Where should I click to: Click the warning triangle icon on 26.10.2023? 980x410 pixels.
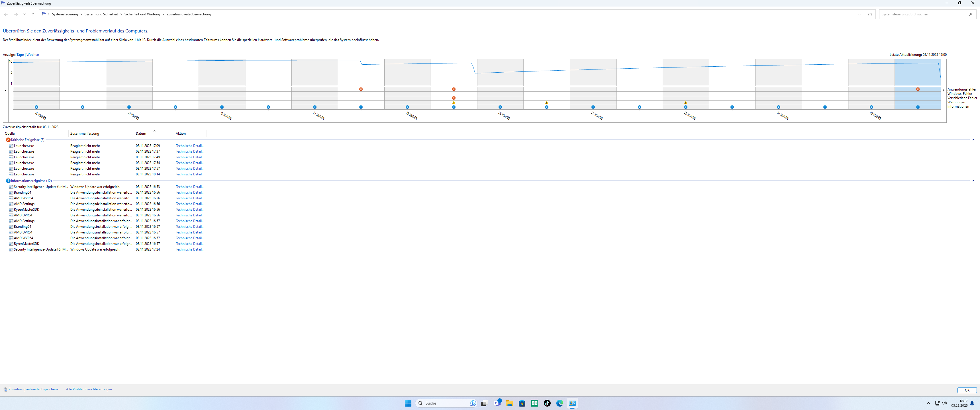tap(546, 103)
